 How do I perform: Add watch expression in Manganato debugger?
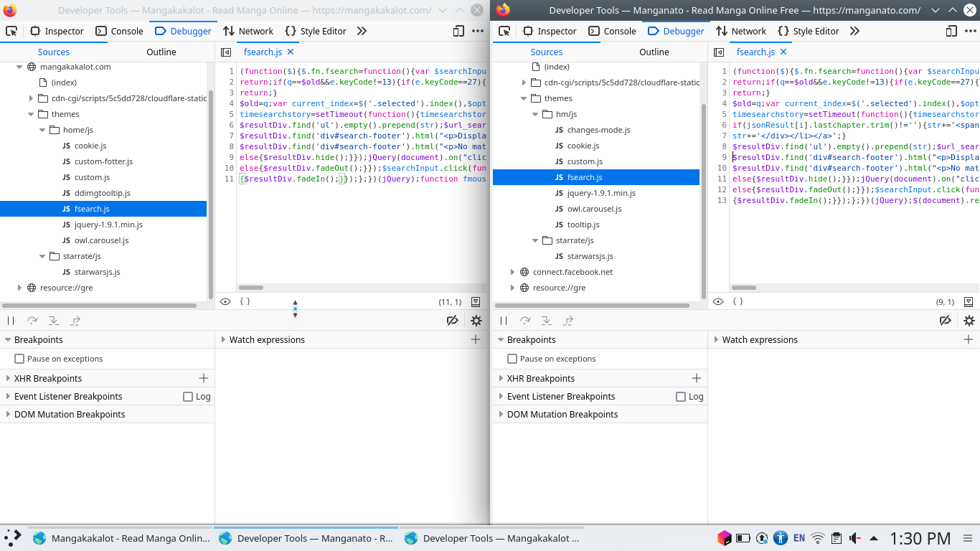[969, 339]
